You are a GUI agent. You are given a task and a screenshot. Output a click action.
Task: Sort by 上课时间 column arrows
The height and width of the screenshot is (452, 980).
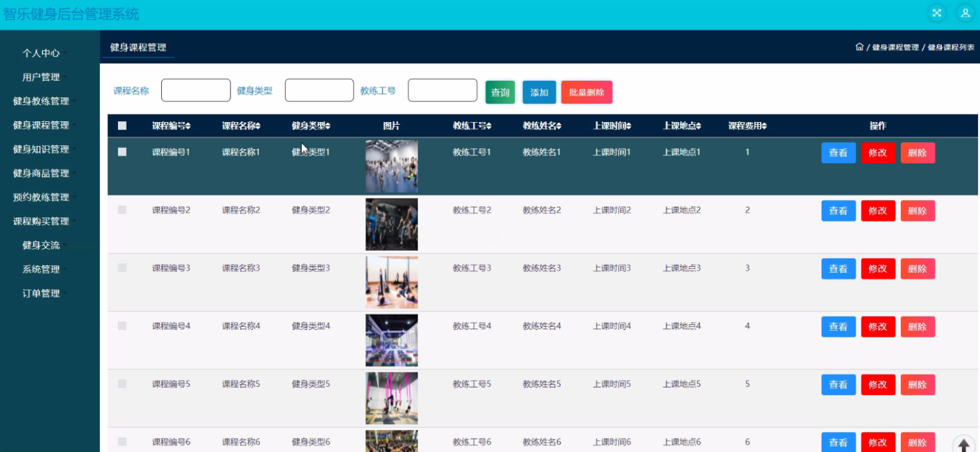[629, 126]
